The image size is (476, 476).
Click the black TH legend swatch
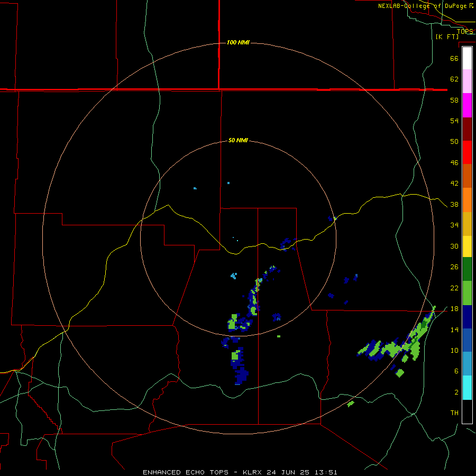pyautogui.click(x=467, y=411)
